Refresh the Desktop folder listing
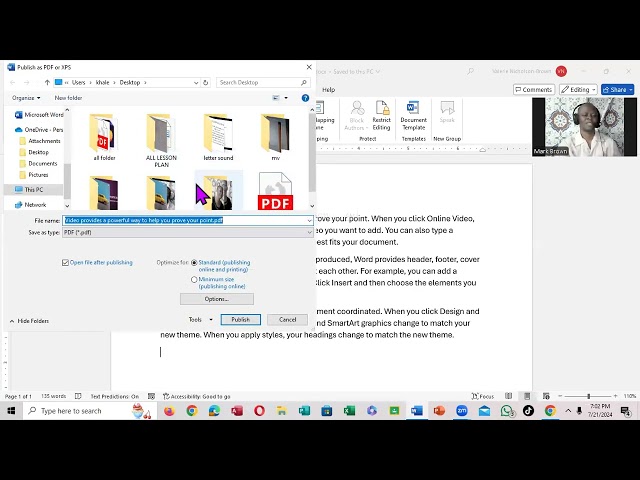640x480 pixels. pyautogui.click(x=206, y=82)
